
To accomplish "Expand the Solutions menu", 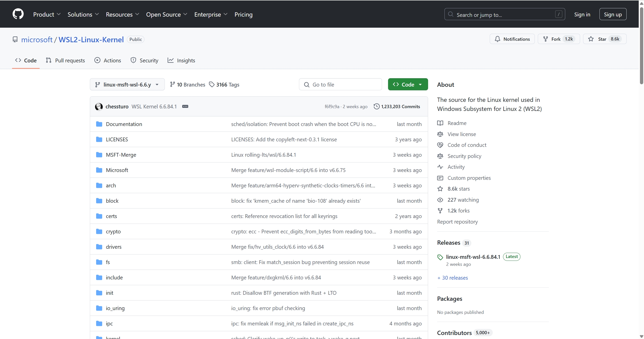I will tap(83, 14).
